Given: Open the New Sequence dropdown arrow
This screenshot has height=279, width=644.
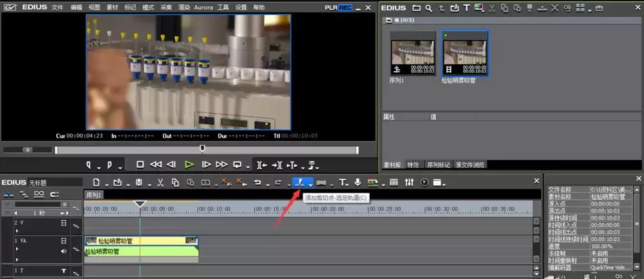Looking at the screenshot, I should pyautogui.click(x=107, y=184).
